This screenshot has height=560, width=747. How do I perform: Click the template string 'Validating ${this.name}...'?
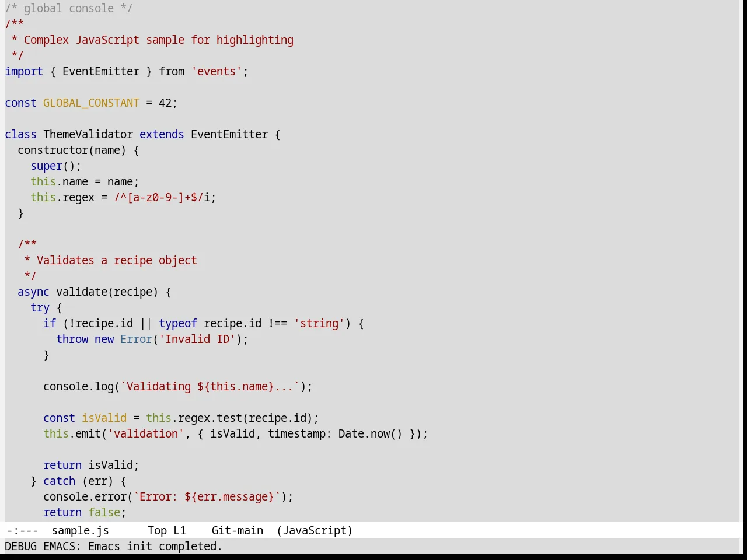210,386
